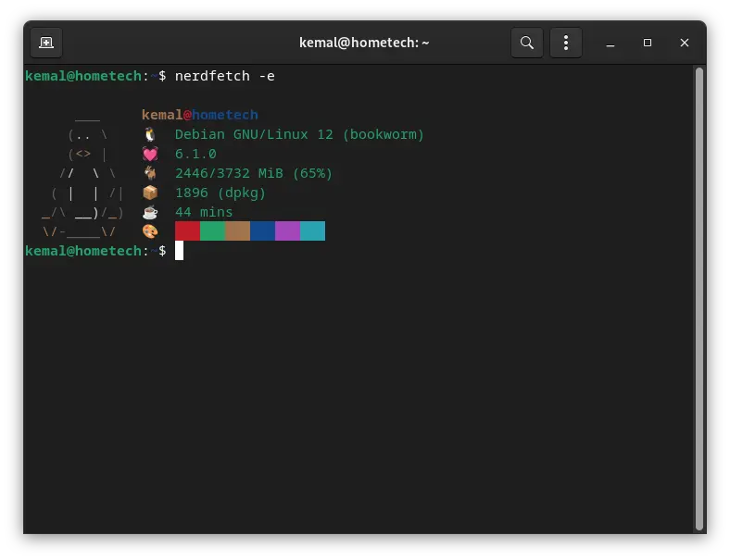Image resolution: width=730 pixels, height=560 pixels.
Task: Maximize the terminal window
Action: pos(648,43)
